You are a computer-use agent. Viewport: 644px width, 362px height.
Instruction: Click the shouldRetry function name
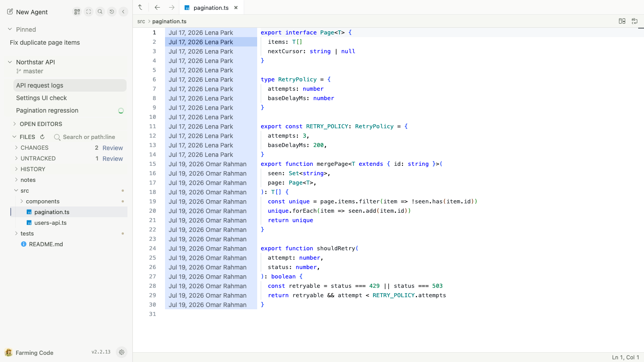click(x=336, y=248)
